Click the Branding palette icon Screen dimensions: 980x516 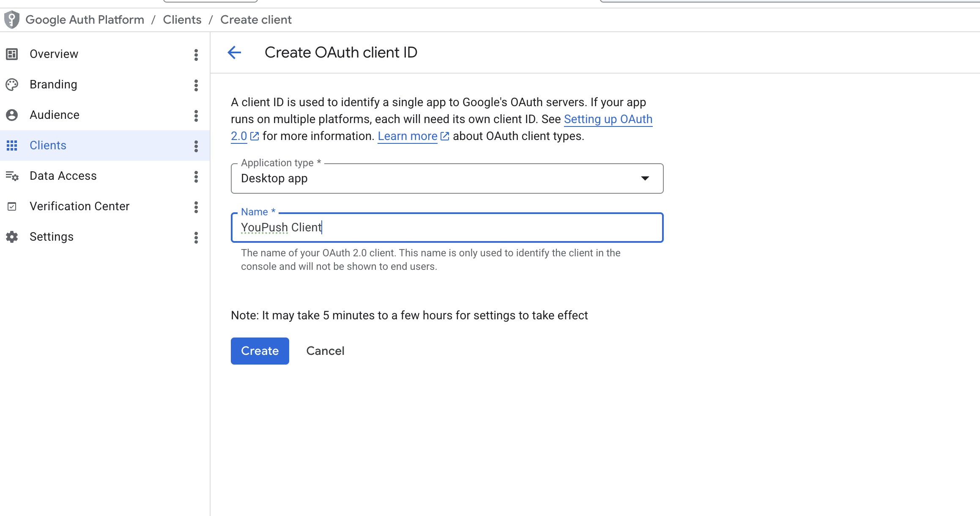12,85
